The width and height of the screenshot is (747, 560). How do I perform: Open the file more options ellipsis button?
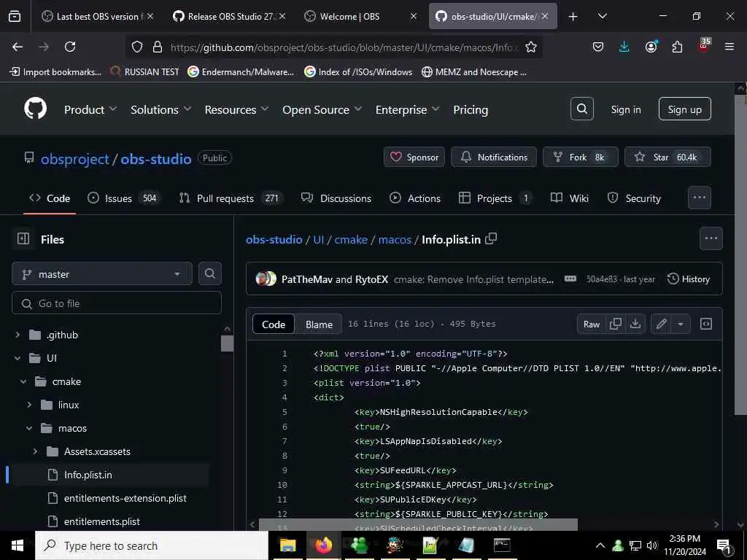(711, 238)
